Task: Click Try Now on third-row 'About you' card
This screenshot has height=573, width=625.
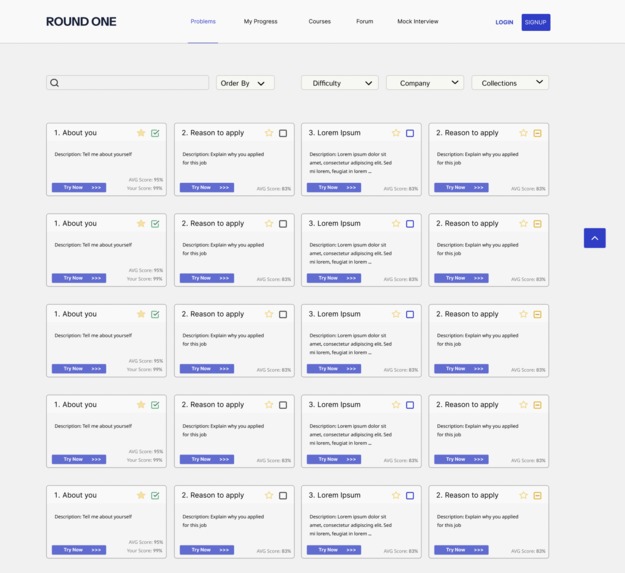Action: point(79,369)
